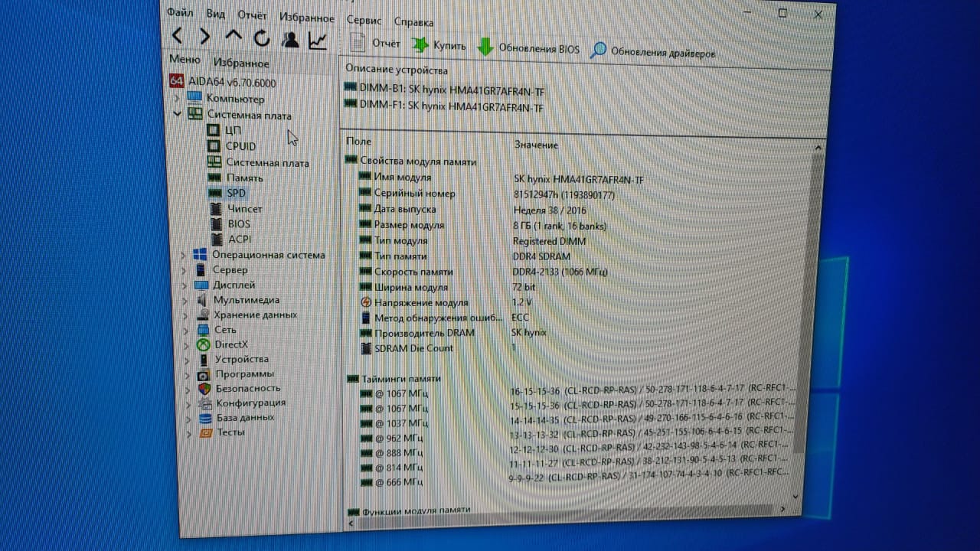Click the Устройства tree item
The height and width of the screenshot is (551, 980).
pyautogui.click(x=233, y=359)
